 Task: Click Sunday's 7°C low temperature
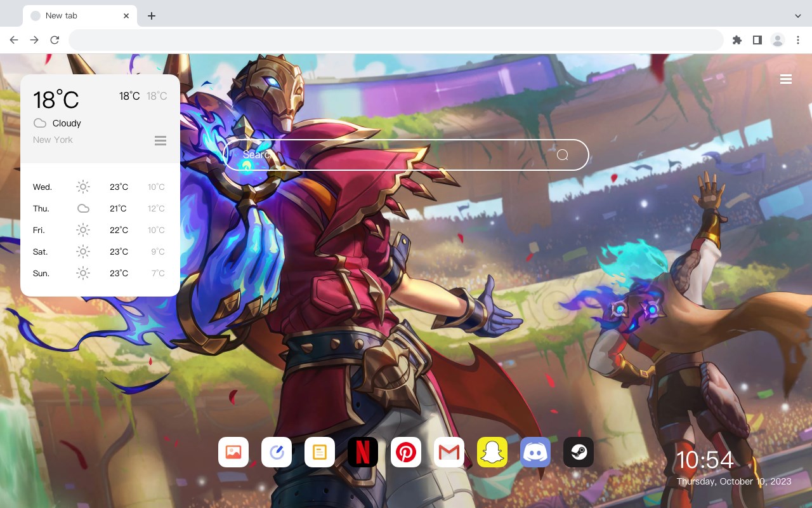158,273
